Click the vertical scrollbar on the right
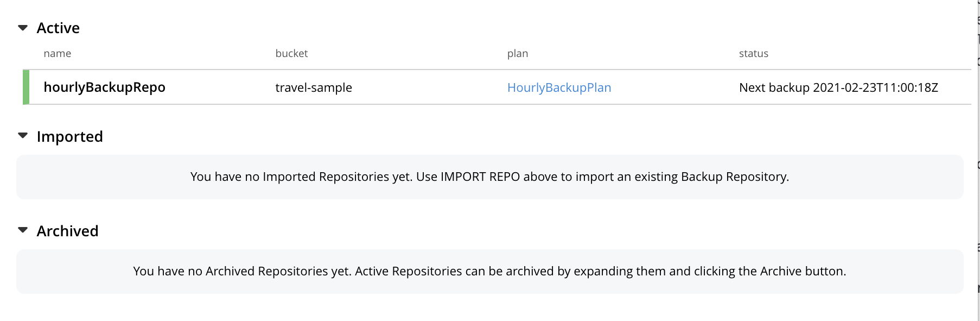This screenshot has width=980, height=321. tap(976, 160)
